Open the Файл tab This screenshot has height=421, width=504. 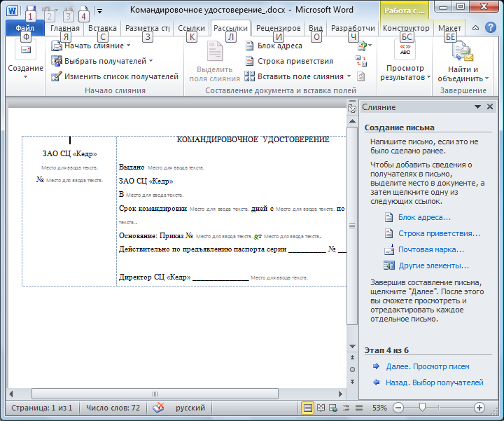pyautogui.click(x=24, y=28)
